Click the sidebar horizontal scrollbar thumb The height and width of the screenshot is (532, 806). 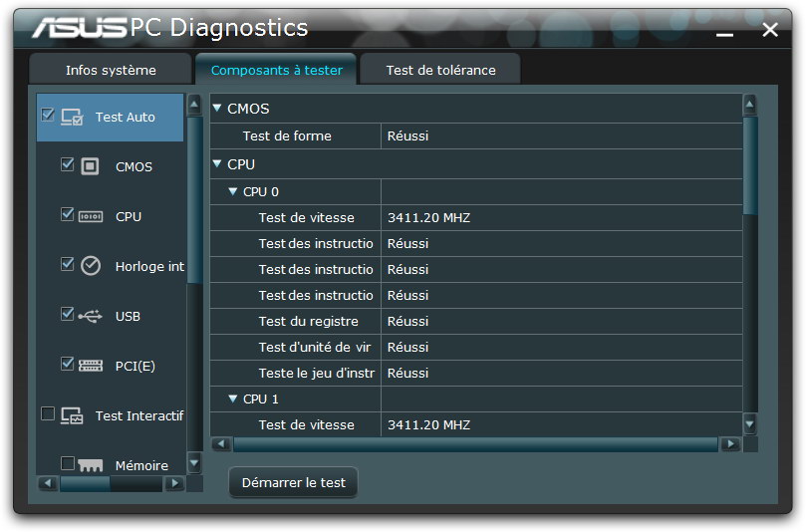(85, 483)
